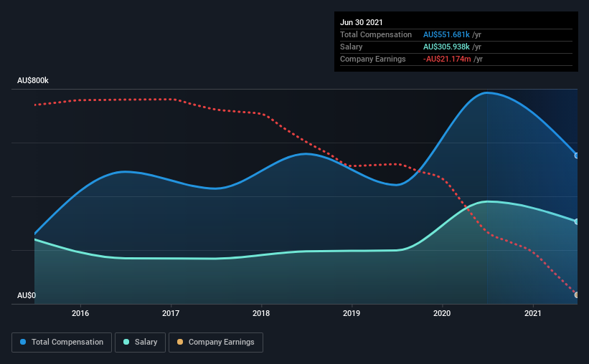Viewport: 589px width, 364px height.
Task: Toggle the Company Earnings legend button
Action: [x=216, y=343]
